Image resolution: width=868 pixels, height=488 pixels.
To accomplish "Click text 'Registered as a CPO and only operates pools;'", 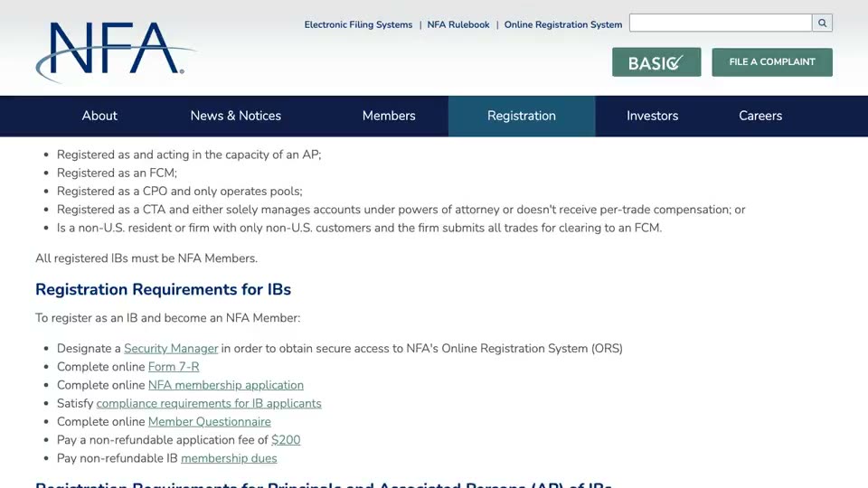I will click(x=180, y=192).
